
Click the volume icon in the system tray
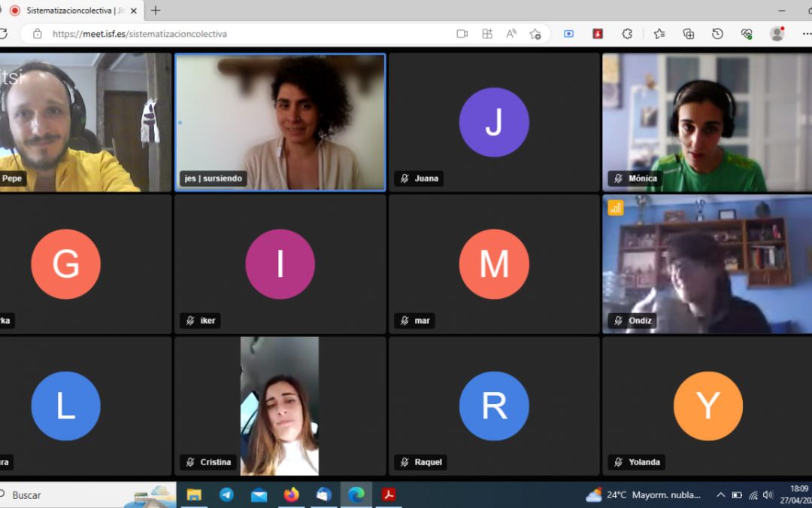click(x=768, y=495)
